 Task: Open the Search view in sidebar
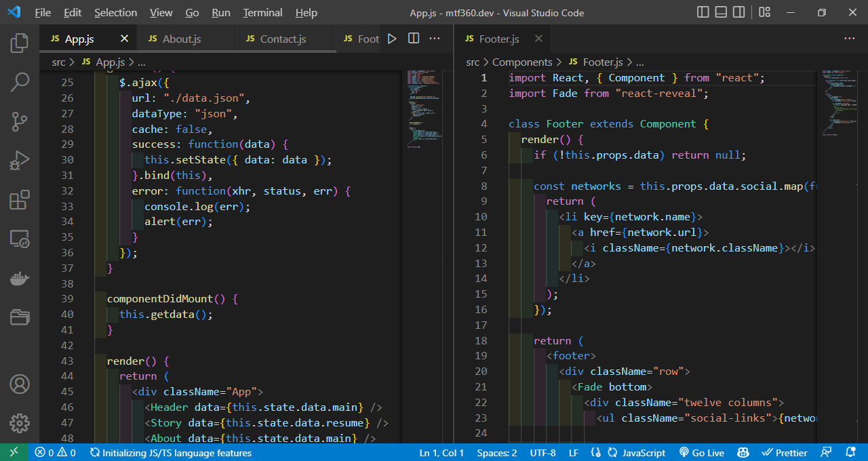click(x=19, y=83)
